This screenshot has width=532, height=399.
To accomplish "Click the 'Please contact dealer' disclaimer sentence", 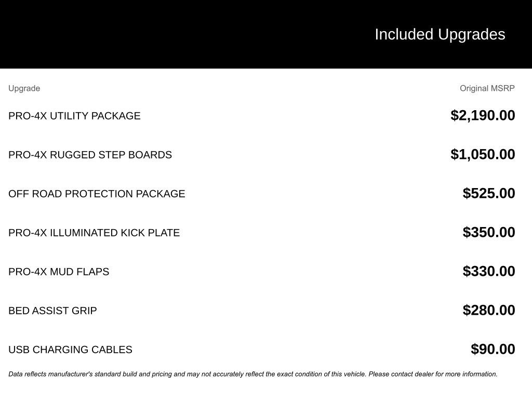I will [x=433, y=374].
